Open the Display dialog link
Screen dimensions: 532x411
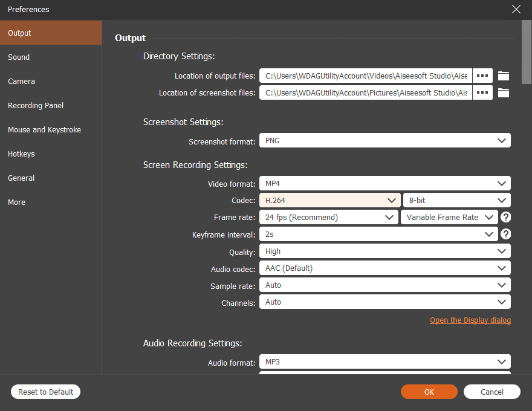click(470, 320)
